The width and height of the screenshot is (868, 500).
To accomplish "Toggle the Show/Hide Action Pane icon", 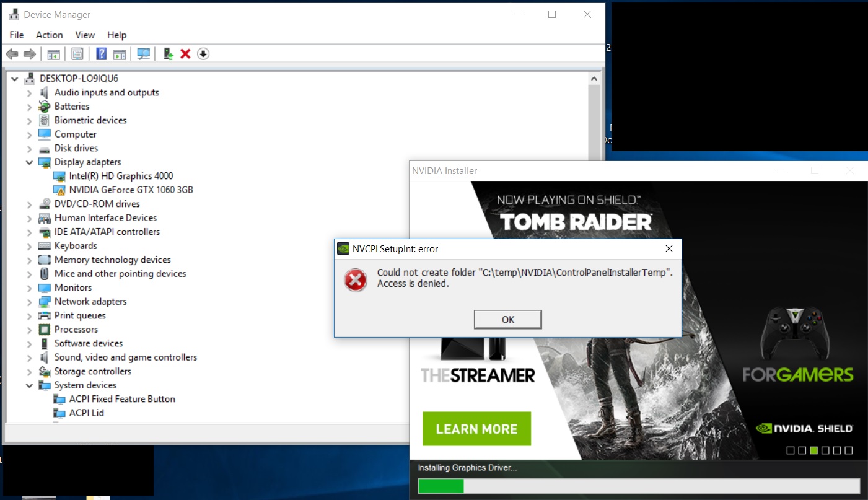I will [120, 54].
